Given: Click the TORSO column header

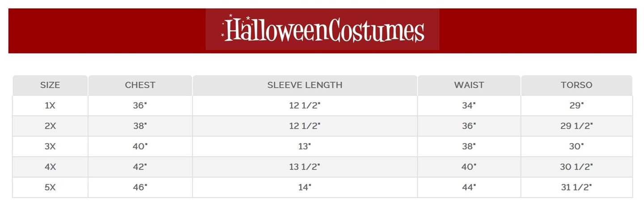Looking at the screenshot, I should pos(576,85).
